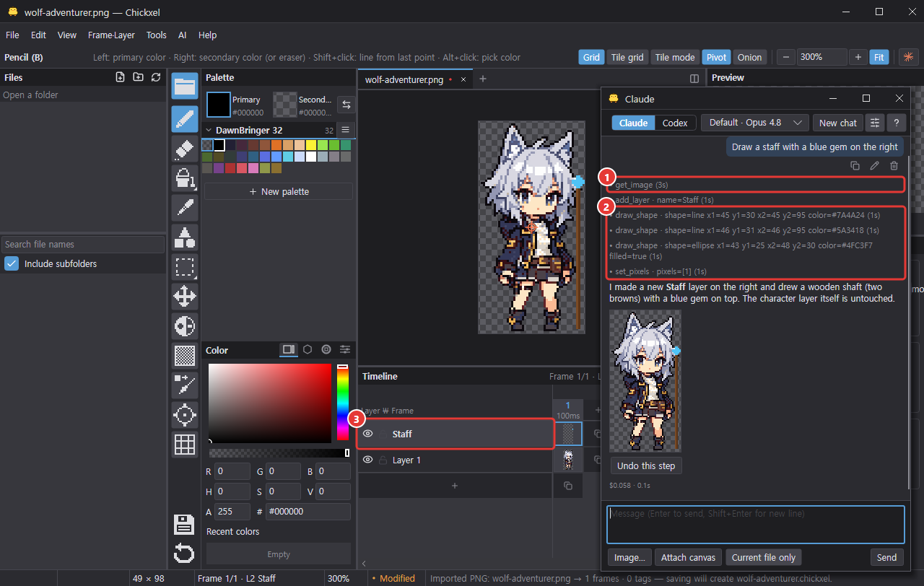Select the Shapes tool
This screenshot has height=586, width=924.
[185, 237]
